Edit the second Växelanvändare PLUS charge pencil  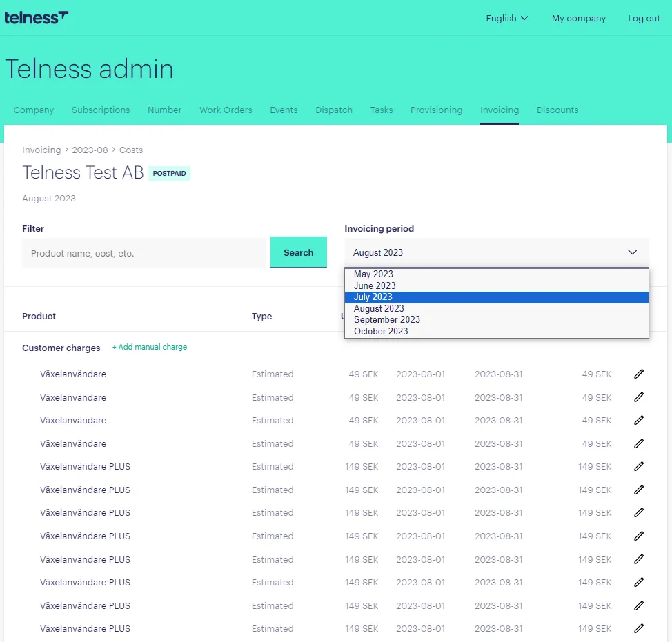639,490
